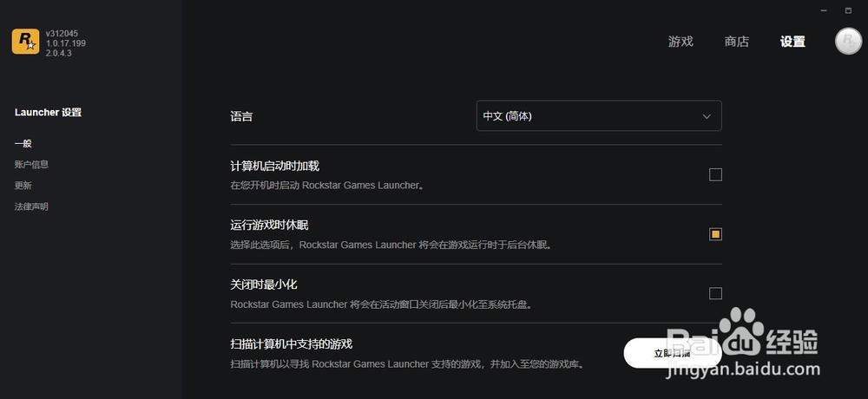This screenshot has width=868, height=399.
Task: Switch to the 游戏 tab
Action: (681, 42)
